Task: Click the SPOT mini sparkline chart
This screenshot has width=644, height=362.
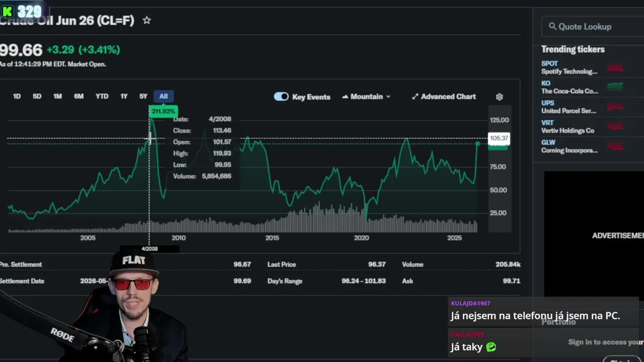Action: pos(615,67)
